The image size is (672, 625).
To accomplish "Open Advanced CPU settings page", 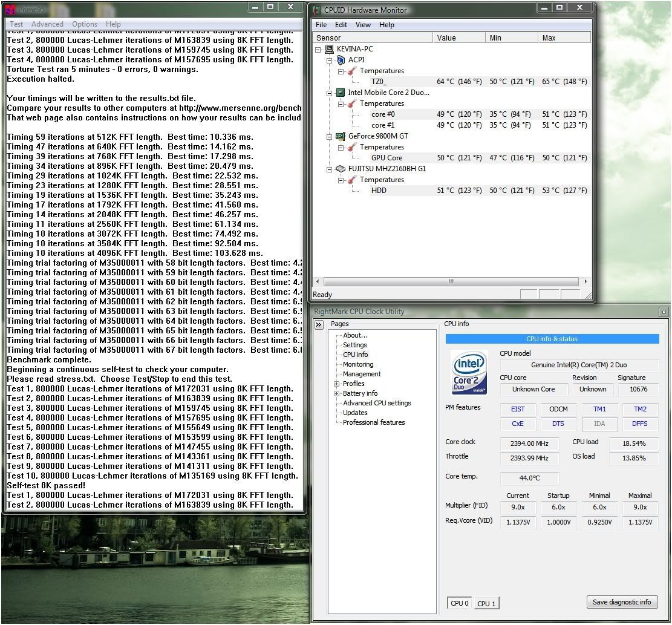I will pyautogui.click(x=377, y=403).
